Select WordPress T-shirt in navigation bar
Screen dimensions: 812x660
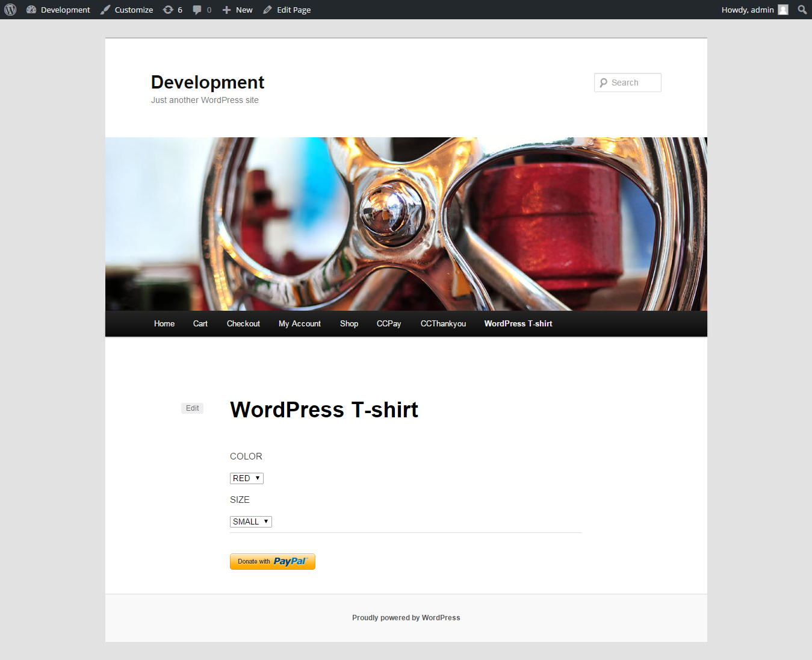pos(518,323)
